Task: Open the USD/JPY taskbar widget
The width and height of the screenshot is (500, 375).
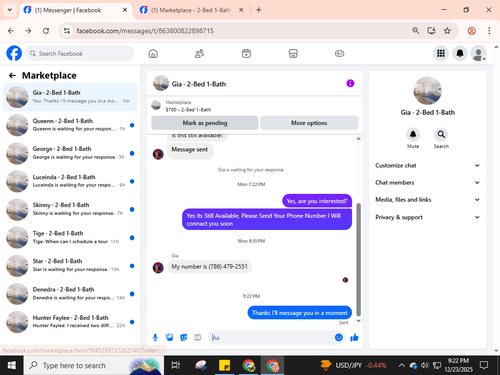Action: pos(354,365)
